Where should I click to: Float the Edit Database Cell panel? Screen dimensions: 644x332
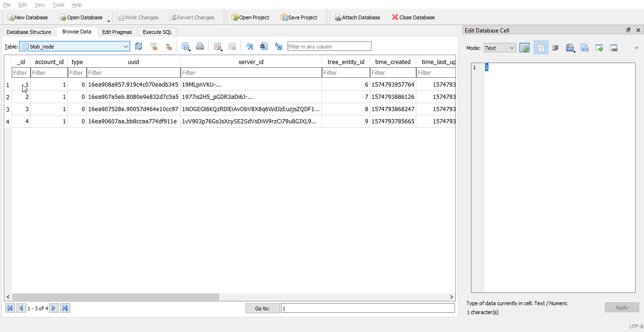point(628,30)
